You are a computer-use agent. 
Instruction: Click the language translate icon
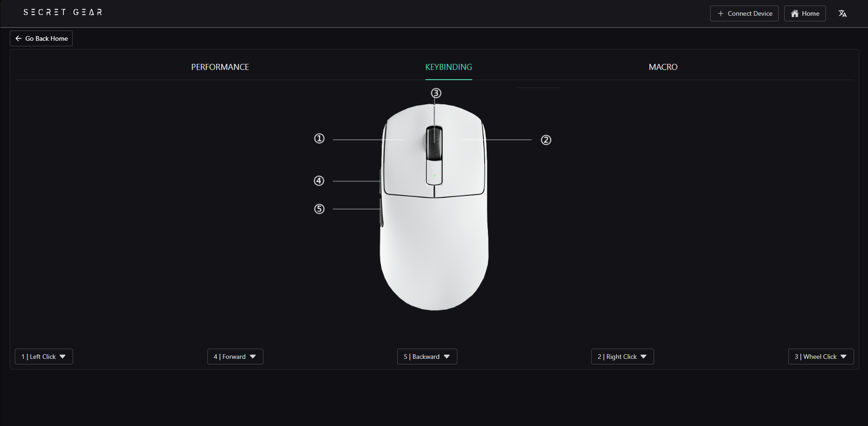click(843, 13)
